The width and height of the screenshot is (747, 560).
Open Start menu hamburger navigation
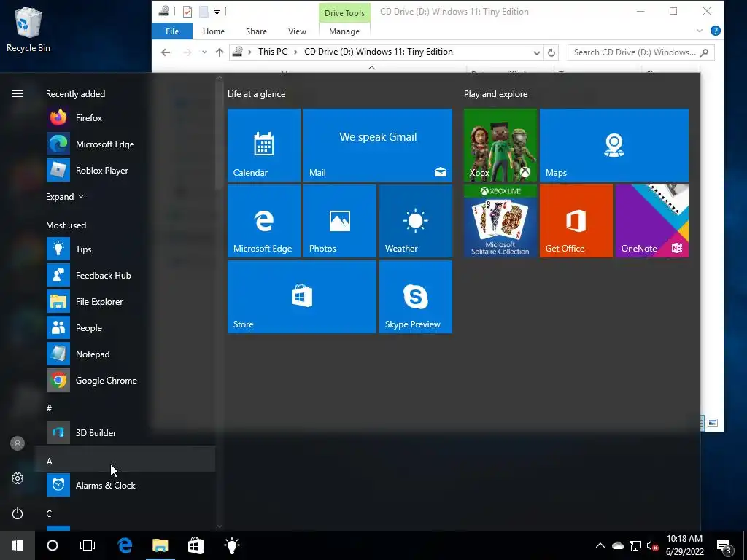click(18, 94)
